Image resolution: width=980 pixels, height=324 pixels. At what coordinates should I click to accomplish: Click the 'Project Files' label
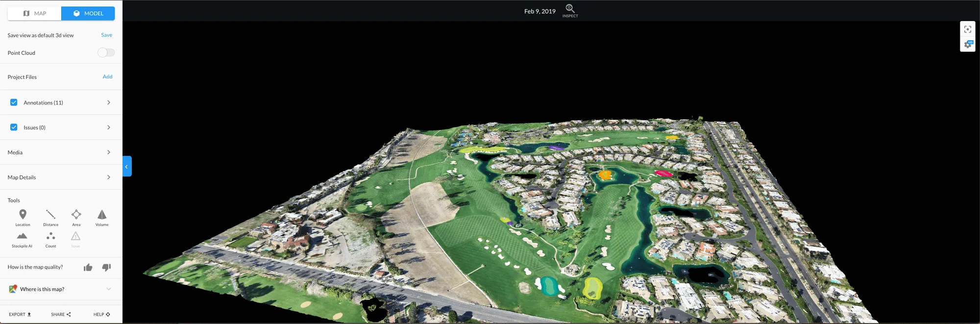22,77
